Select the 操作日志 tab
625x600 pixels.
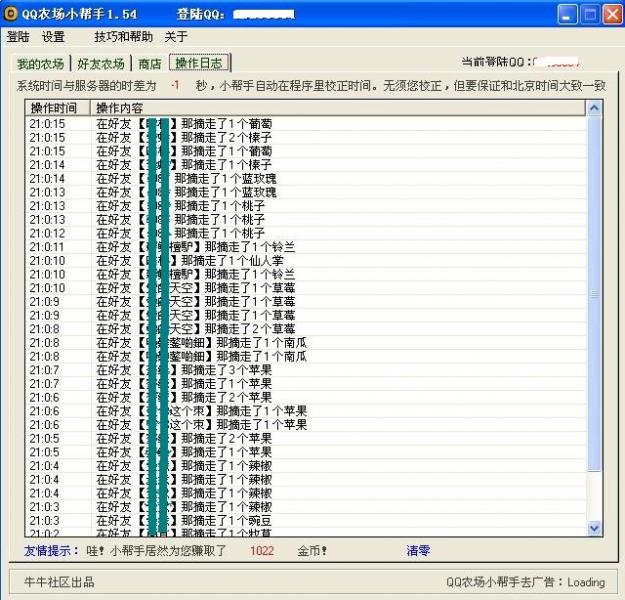coord(199,63)
